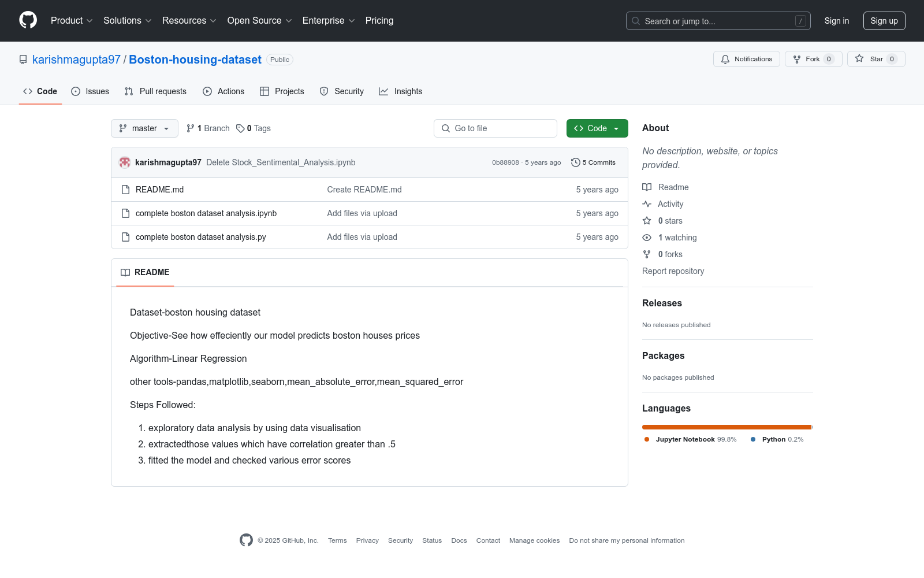Open Terms in the footer
The width and height of the screenshot is (924, 578).
(337, 540)
